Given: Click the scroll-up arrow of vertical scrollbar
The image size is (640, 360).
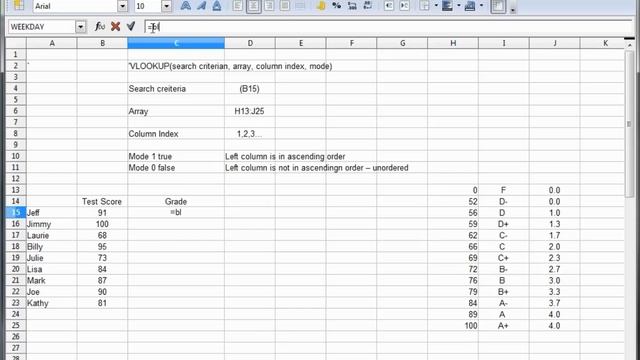Looking at the screenshot, I should click(629, 44).
